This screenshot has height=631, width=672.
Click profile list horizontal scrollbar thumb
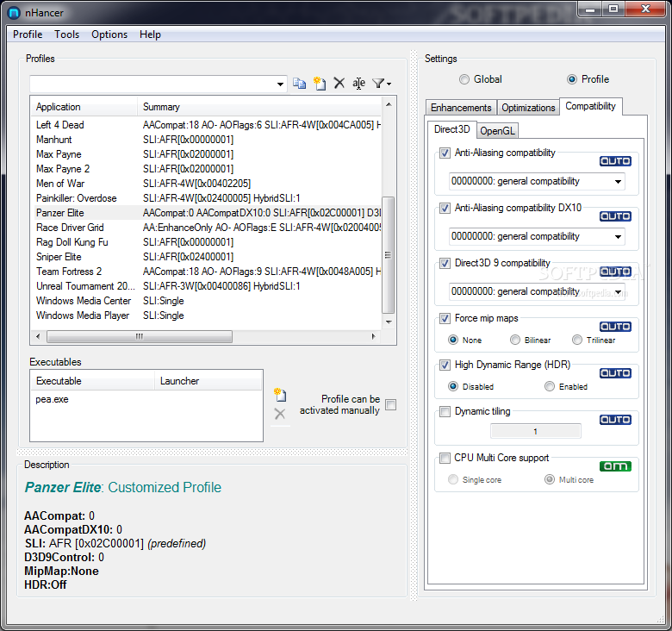tap(140, 336)
